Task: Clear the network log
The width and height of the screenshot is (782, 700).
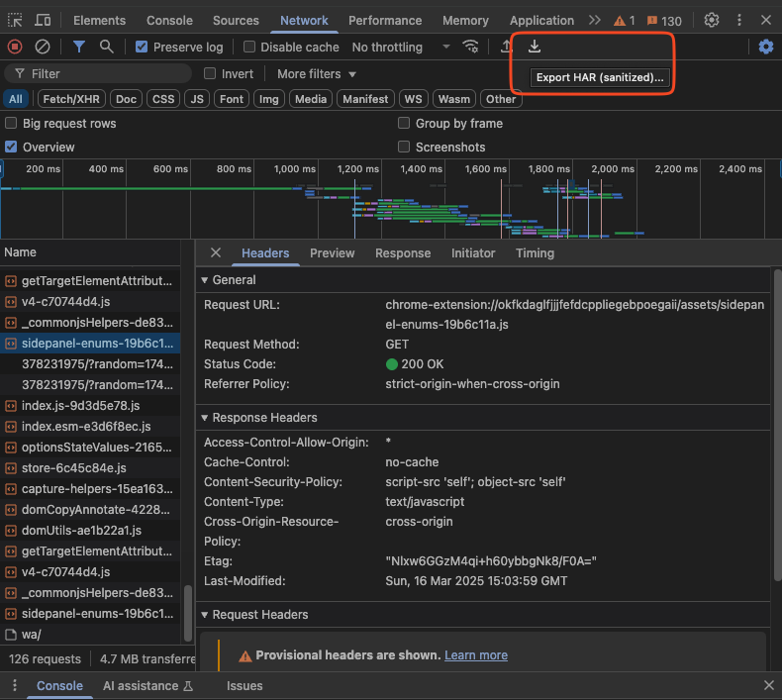Action: [43, 47]
